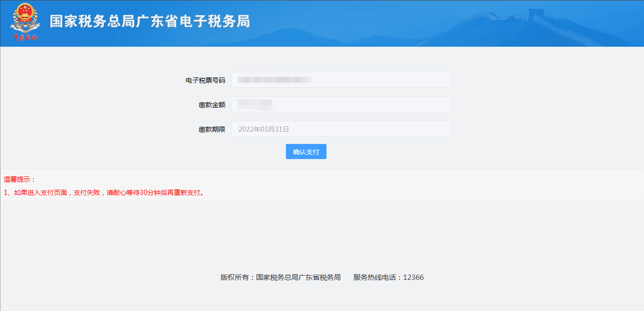
Task: Click the 服务热线电话 label in footer
Action: (x=377, y=277)
